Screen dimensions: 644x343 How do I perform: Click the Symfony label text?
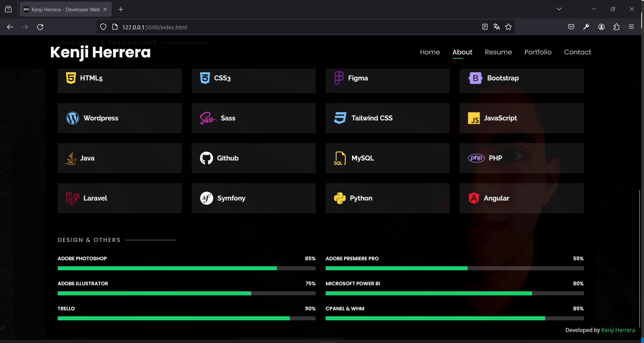click(x=231, y=198)
